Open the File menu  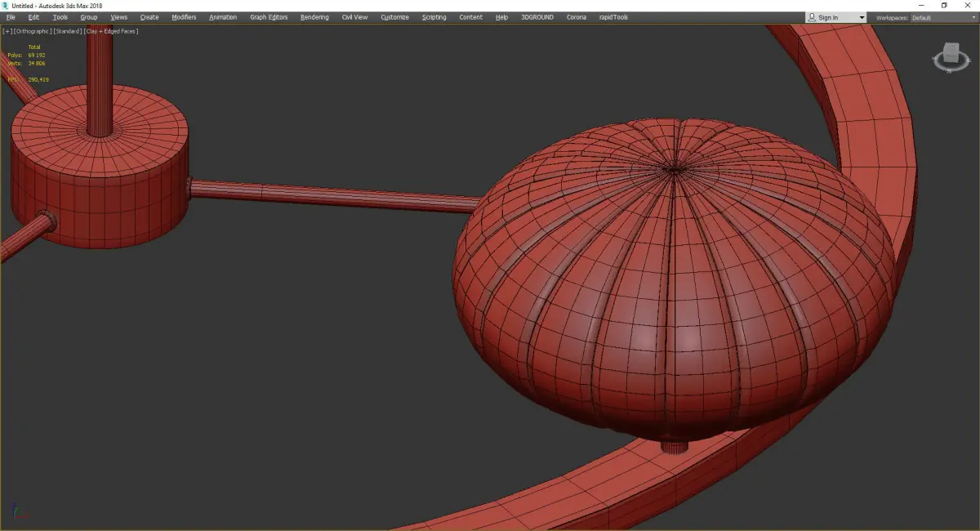coord(11,17)
